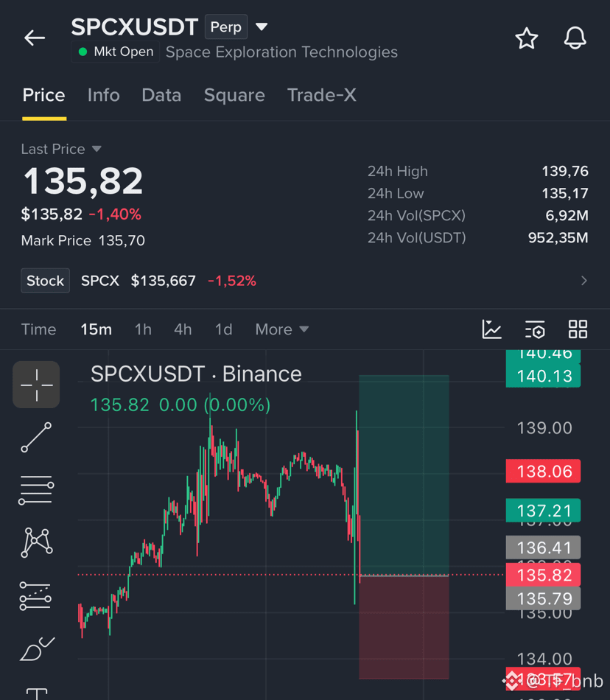Select the horizontal lines tool
610x700 pixels.
[x=36, y=490]
